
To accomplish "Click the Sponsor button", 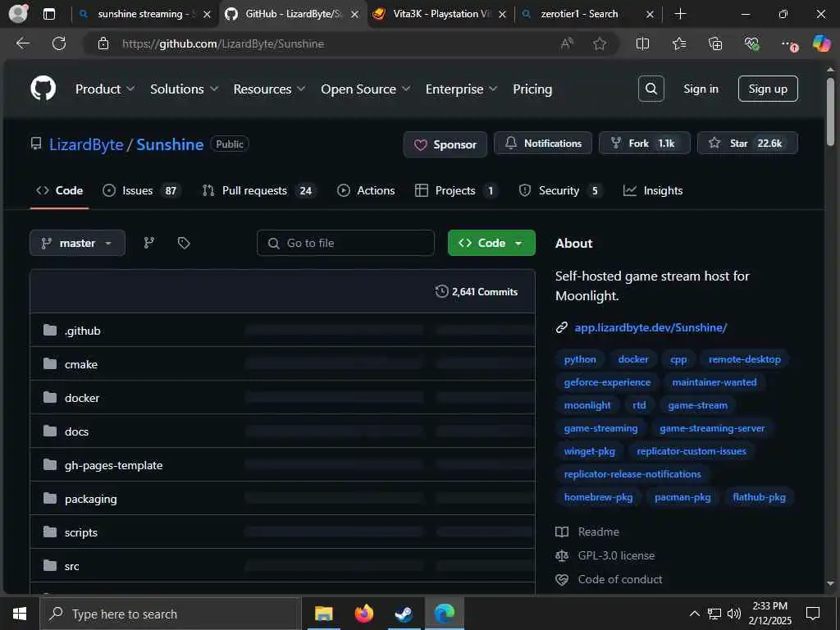I will tap(445, 144).
